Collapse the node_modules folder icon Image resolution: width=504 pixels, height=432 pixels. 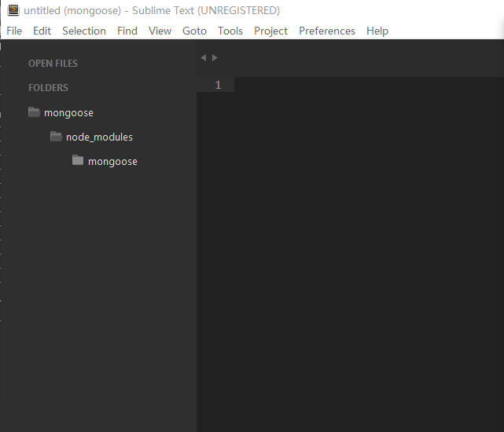click(57, 137)
